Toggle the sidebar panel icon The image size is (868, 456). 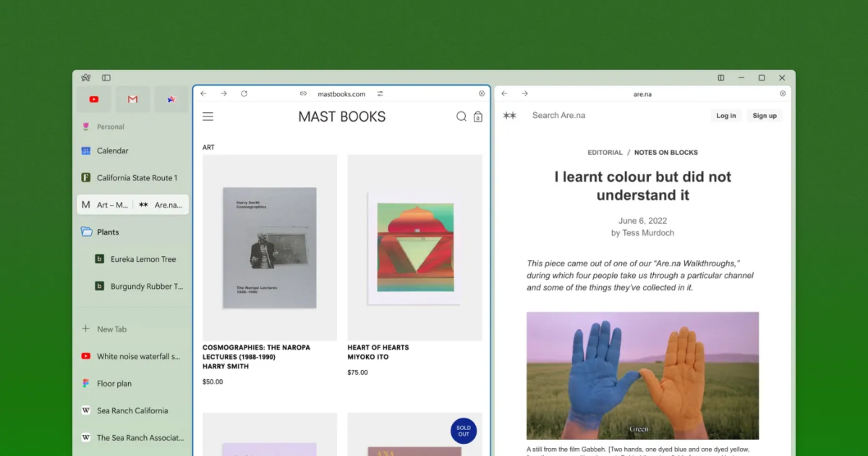[x=106, y=77]
